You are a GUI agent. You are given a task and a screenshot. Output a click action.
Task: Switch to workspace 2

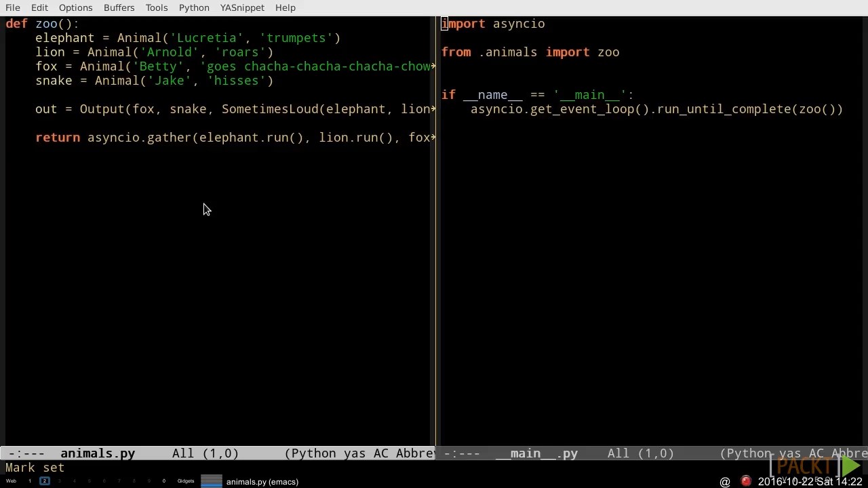(45, 481)
